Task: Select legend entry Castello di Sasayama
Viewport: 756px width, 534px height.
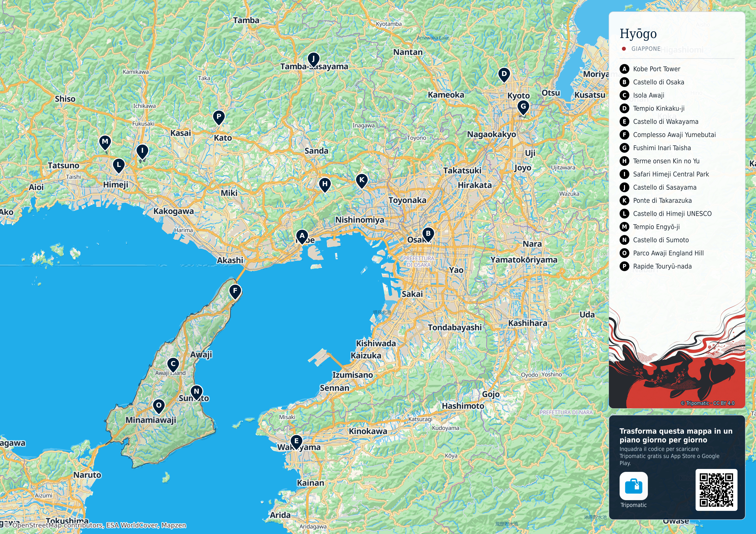Action: [658, 187]
